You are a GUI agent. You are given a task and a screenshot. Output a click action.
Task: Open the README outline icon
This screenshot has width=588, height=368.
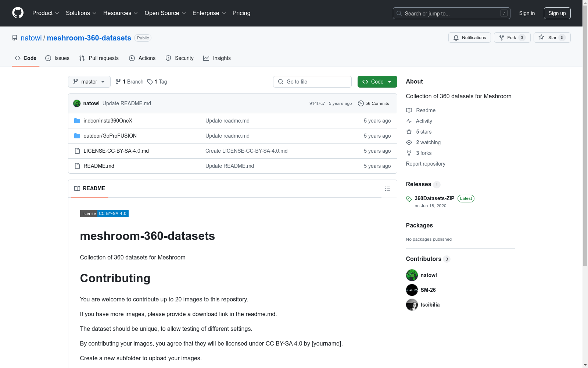click(x=387, y=189)
